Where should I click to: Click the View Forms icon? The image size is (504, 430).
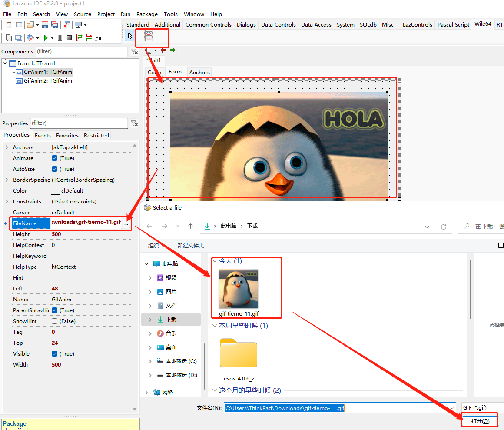pos(19,38)
